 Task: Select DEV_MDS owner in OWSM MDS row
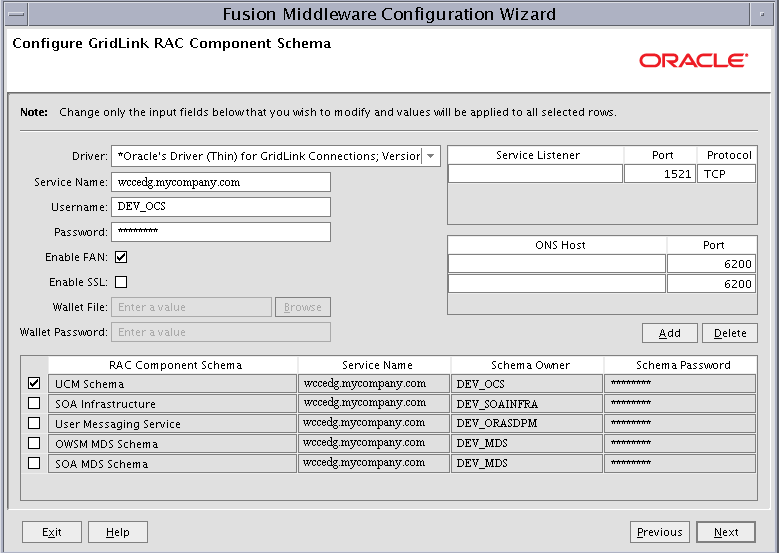[527, 443]
